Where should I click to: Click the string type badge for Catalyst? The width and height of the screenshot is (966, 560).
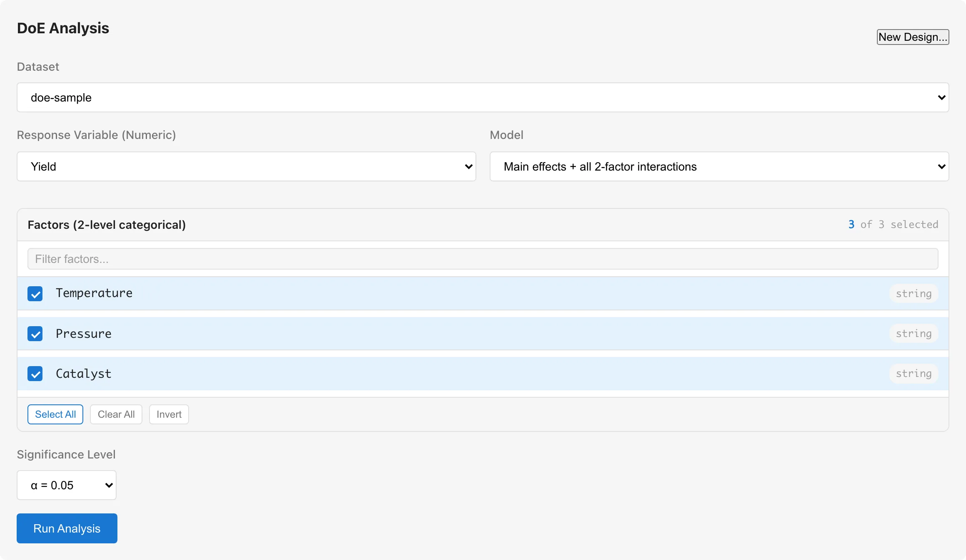pyautogui.click(x=914, y=374)
